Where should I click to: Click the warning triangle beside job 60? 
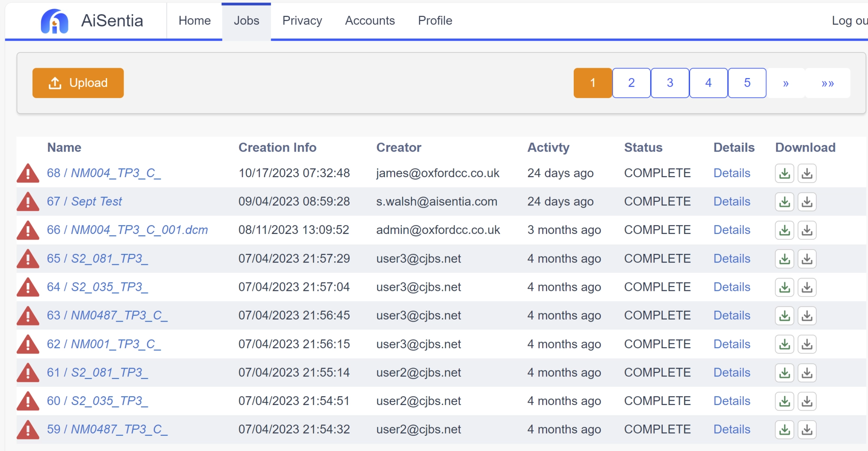(x=28, y=401)
